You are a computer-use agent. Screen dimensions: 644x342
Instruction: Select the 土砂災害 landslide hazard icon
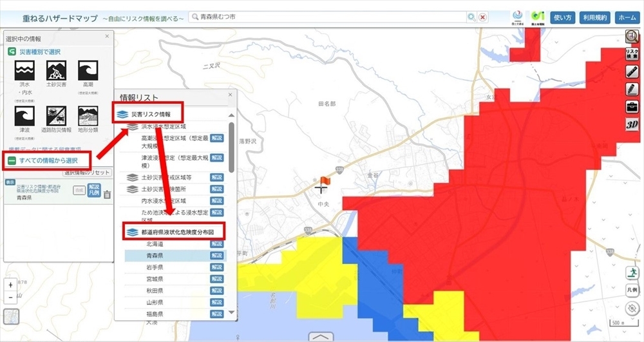click(56, 71)
